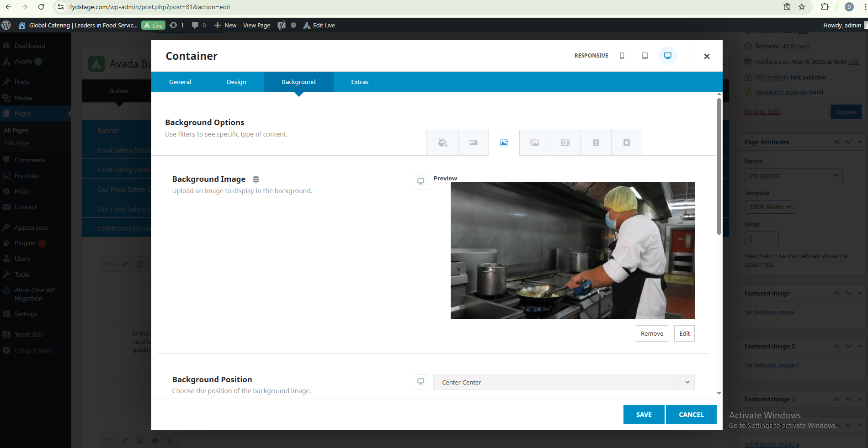Switch responsive view to mobile
Image resolution: width=868 pixels, height=448 pixels.
click(622, 56)
